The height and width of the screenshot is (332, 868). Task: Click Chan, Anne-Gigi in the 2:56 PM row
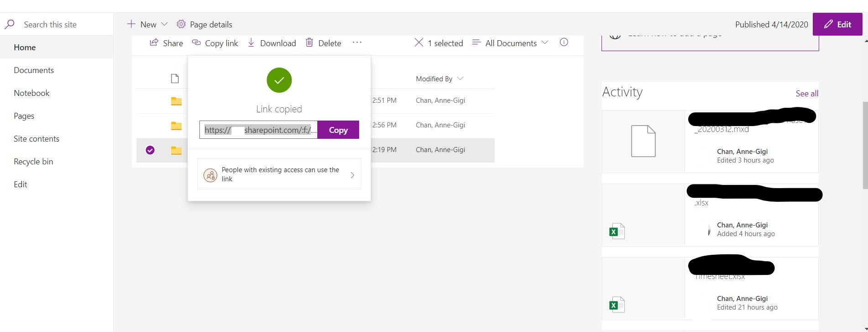pyautogui.click(x=440, y=125)
